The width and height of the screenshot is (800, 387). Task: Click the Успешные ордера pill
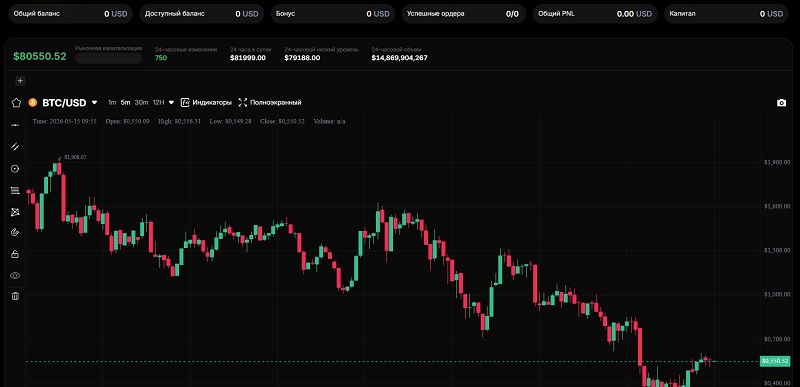coord(464,14)
